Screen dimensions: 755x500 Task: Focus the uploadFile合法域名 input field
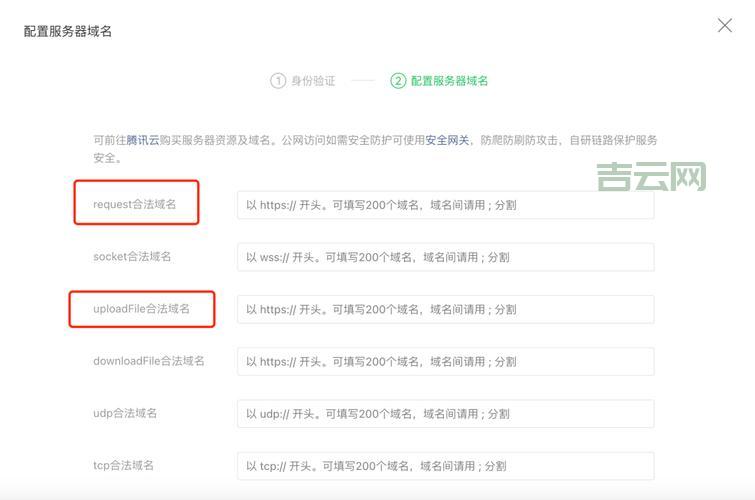pyautogui.click(x=445, y=310)
